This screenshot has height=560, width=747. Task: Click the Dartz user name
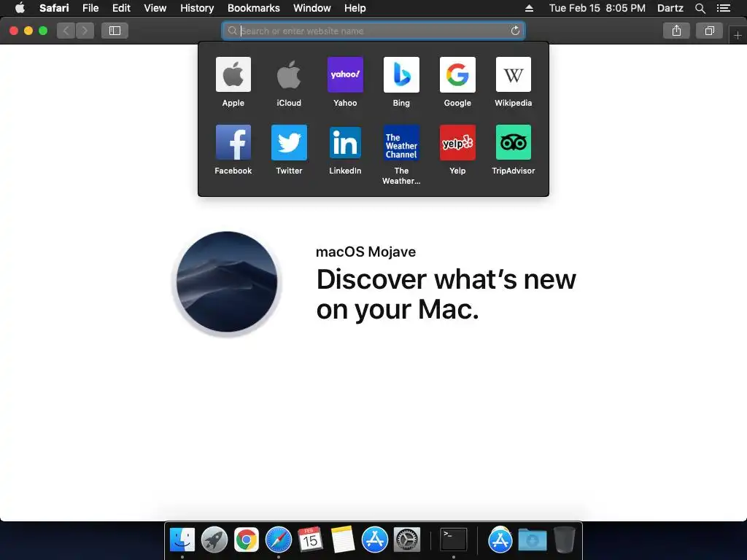670,8
